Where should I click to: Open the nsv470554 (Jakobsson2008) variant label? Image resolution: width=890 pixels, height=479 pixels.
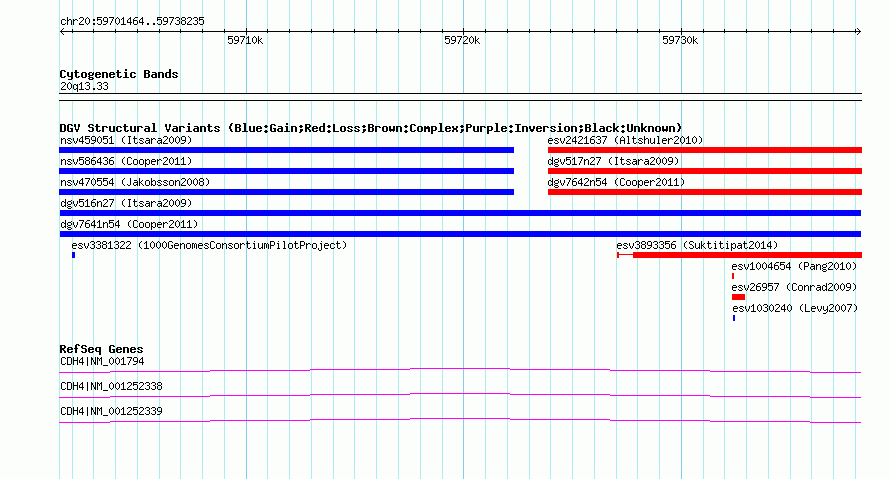coord(135,182)
